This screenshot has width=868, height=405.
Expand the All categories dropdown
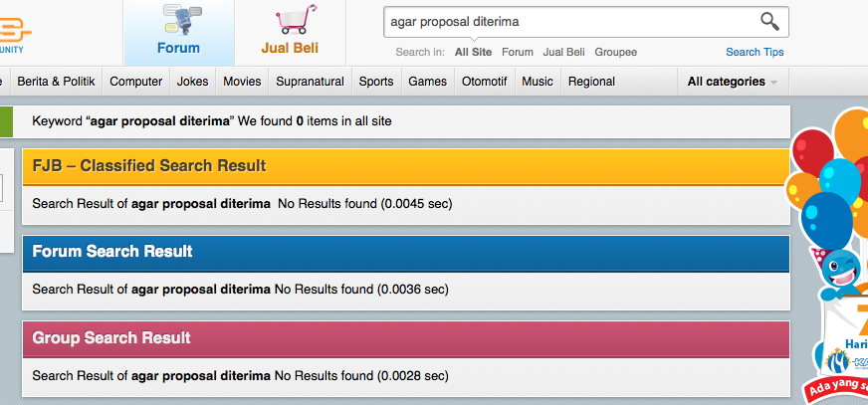pyautogui.click(x=732, y=82)
